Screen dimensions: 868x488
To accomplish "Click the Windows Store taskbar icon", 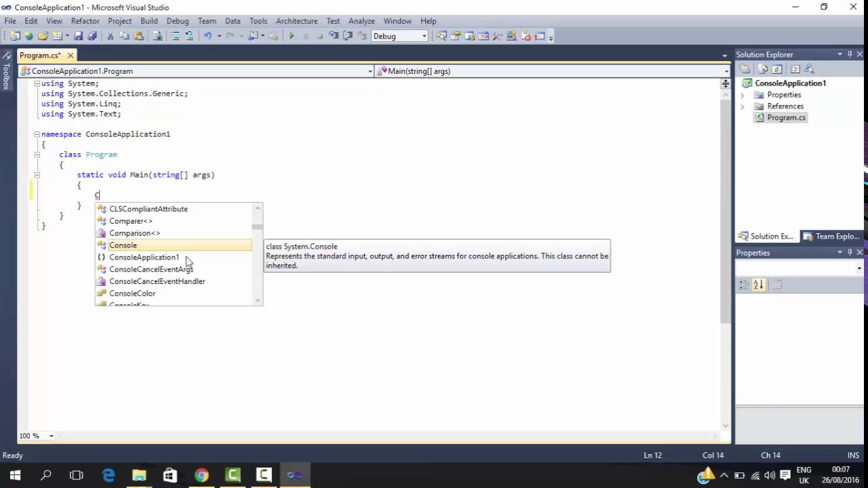I will [x=170, y=475].
